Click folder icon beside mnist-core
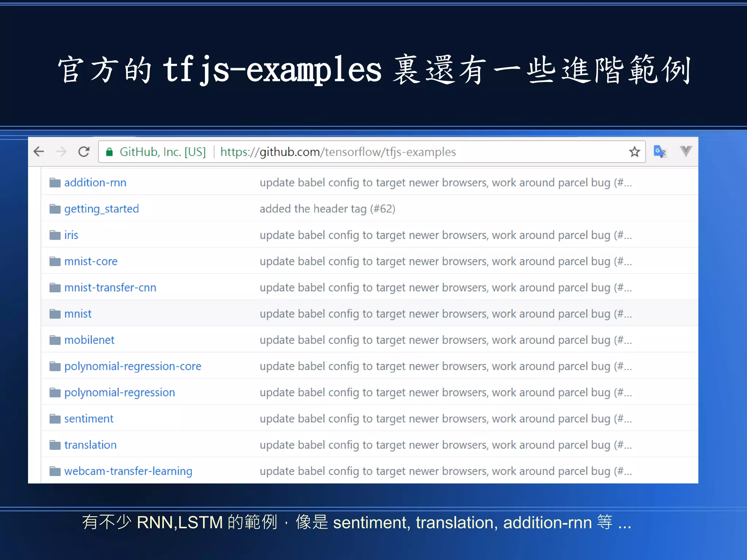The height and width of the screenshot is (560, 747). pyautogui.click(x=55, y=261)
